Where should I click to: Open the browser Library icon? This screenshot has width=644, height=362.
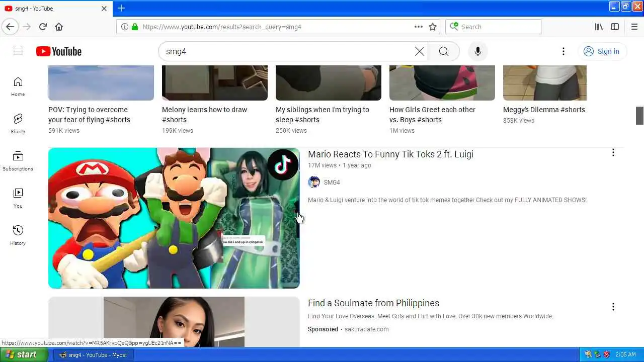[x=599, y=27]
